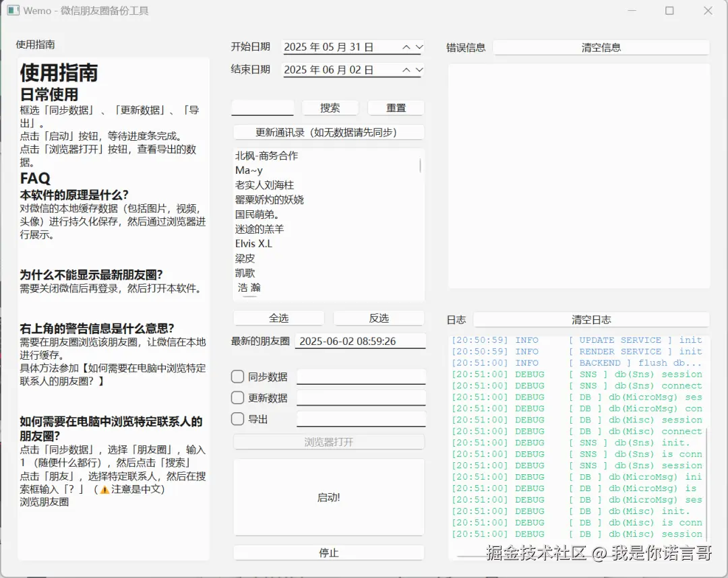Close the Wemo window
This screenshot has width=728, height=578.
tap(708, 10)
